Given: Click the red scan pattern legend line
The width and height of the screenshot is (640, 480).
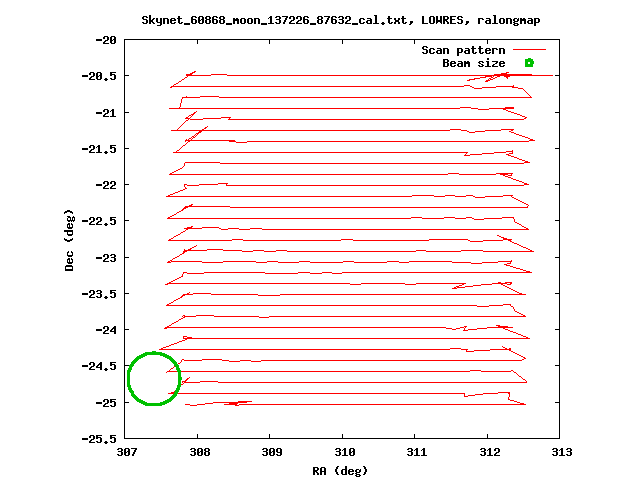Looking at the screenshot, I should click(529, 50).
